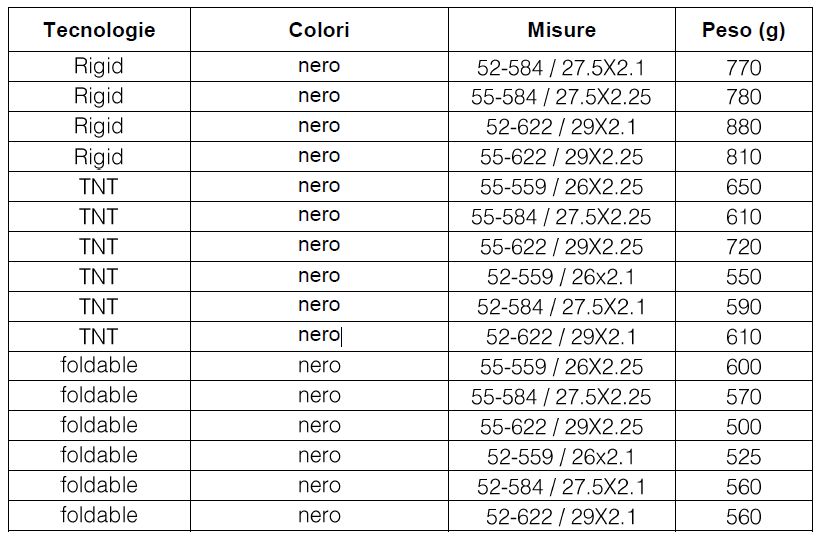Click the last foldable technology cell
Screen dimensions: 820x536
point(99,516)
